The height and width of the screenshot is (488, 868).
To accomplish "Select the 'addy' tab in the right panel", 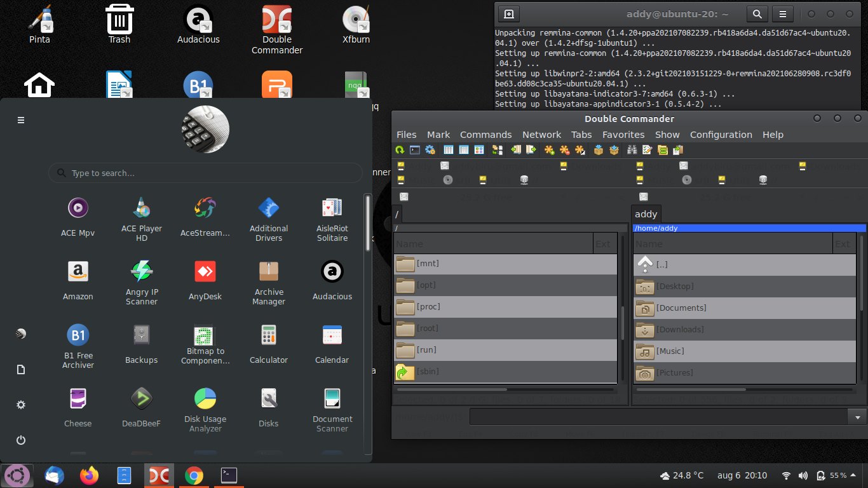I will pos(646,214).
